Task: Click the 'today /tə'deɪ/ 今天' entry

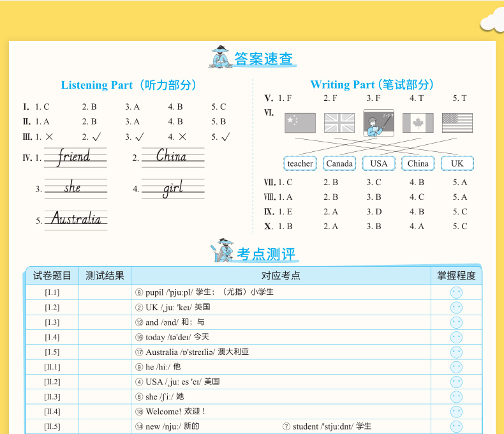Action: coord(172,337)
